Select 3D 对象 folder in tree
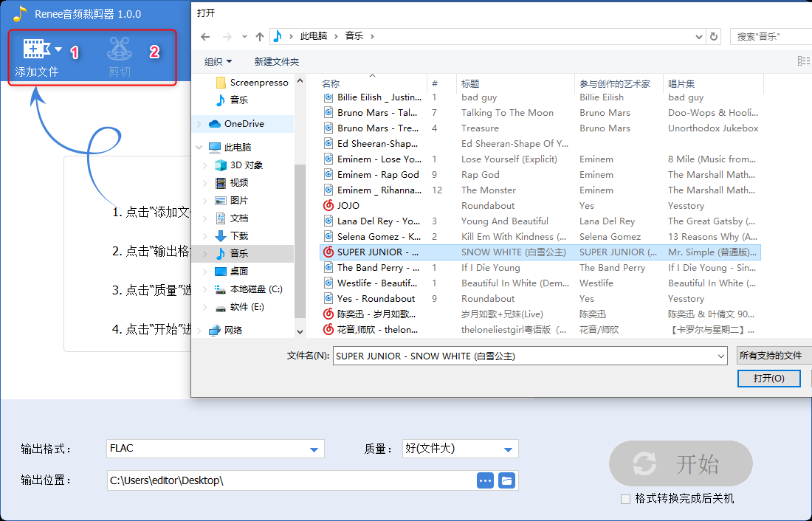 239,165
